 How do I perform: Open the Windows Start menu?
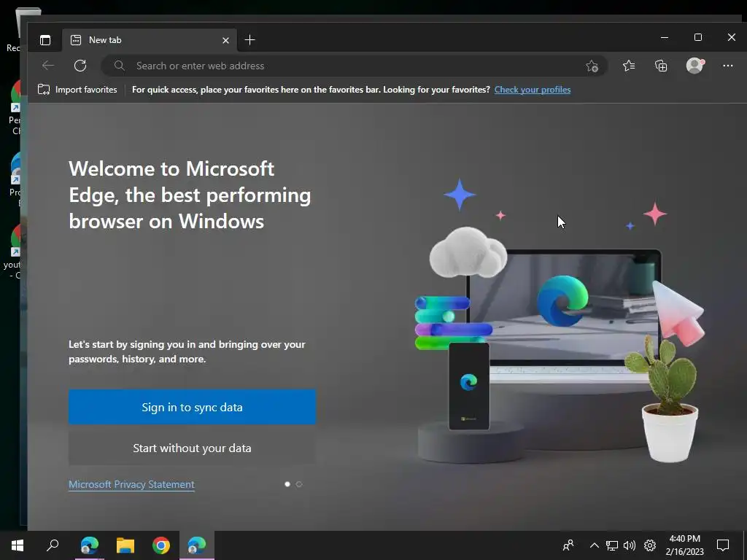pyautogui.click(x=18, y=545)
